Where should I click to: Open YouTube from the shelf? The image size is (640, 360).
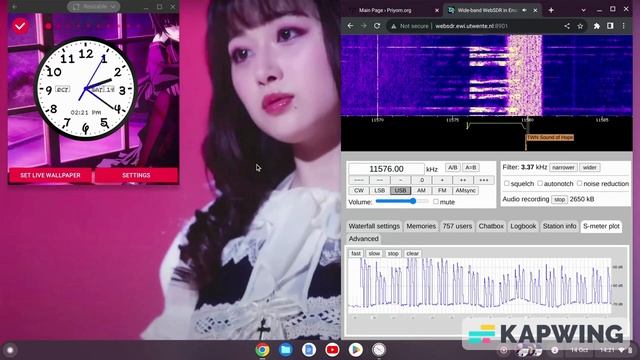[332, 350]
